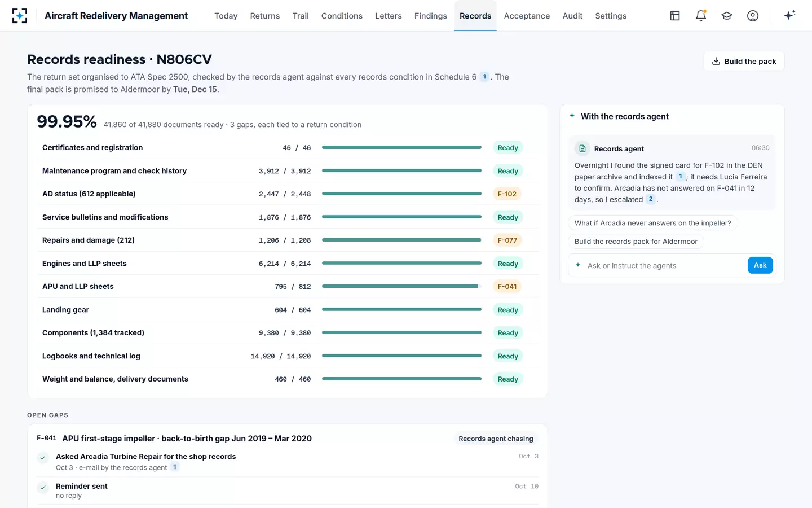Open the Audit tab
The width and height of the screenshot is (812, 508).
click(572, 16)
